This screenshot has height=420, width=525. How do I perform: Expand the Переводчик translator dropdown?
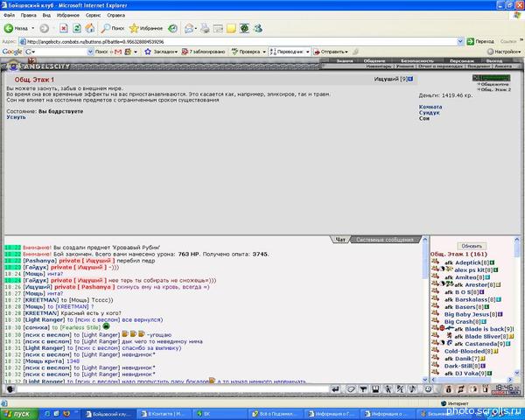click(307, 52)
